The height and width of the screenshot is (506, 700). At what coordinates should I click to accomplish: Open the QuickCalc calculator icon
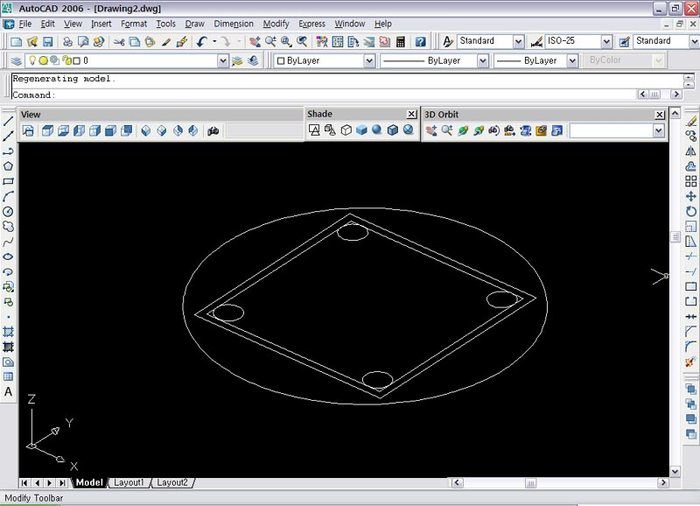tap(400, 42)
